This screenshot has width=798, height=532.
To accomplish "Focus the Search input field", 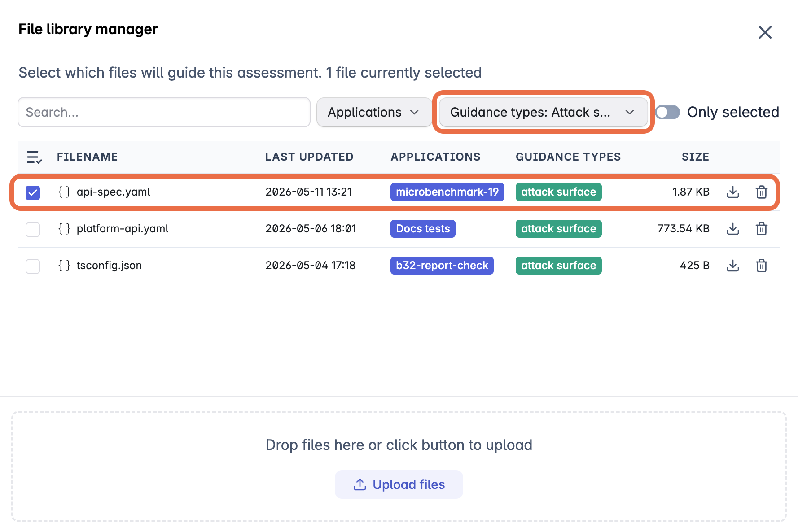I will [x=164, y=112].
